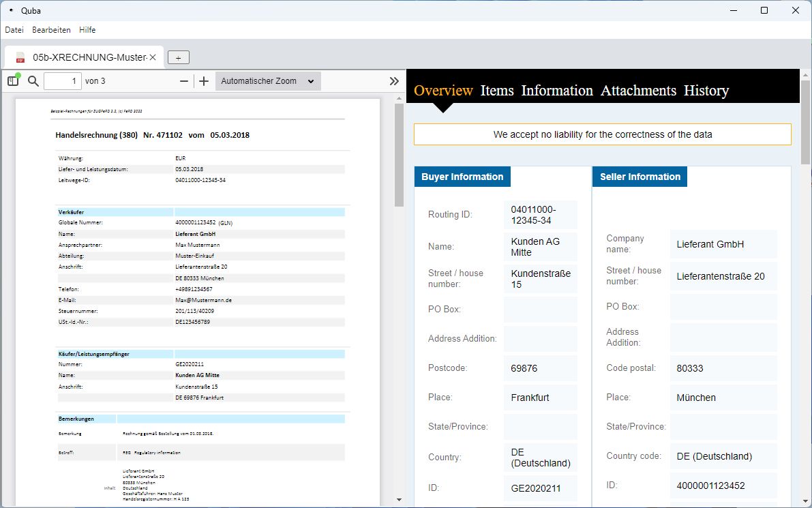The width and height of the screenshot is (812, 508).
Task: Minimize the Quba window
Action: [734, 10]
